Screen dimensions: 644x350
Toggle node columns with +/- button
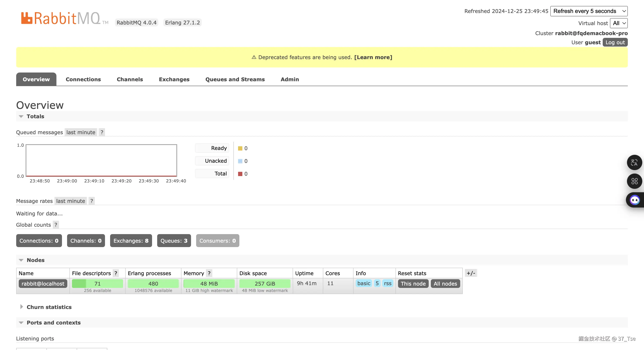tap(471, 273)
